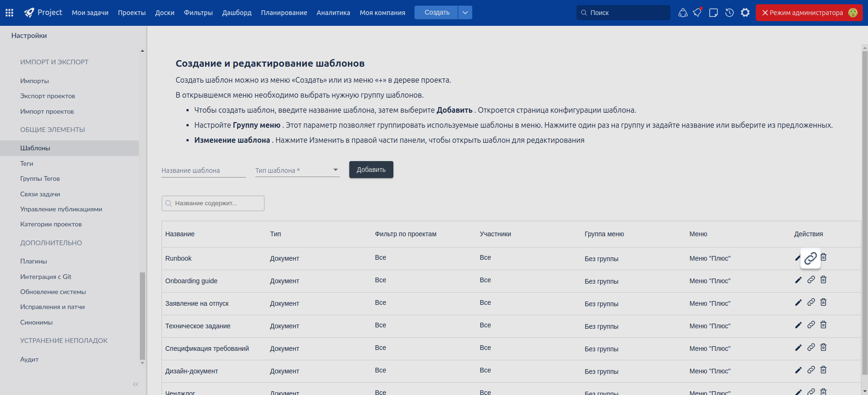The image size is (868, 395).
Task: Click pencil icon for Дизайн-документ row
Action: coord(798,370)
